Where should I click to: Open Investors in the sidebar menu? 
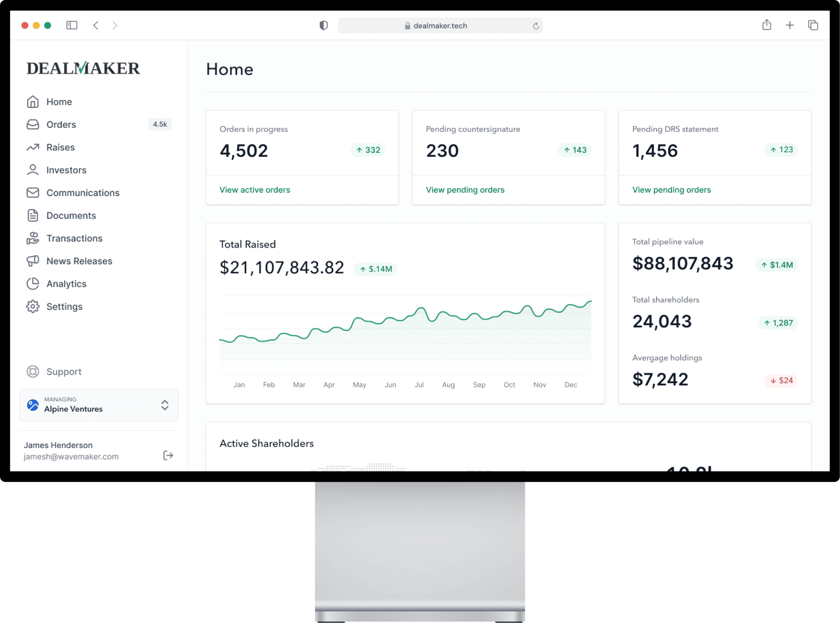click(66, 170)
